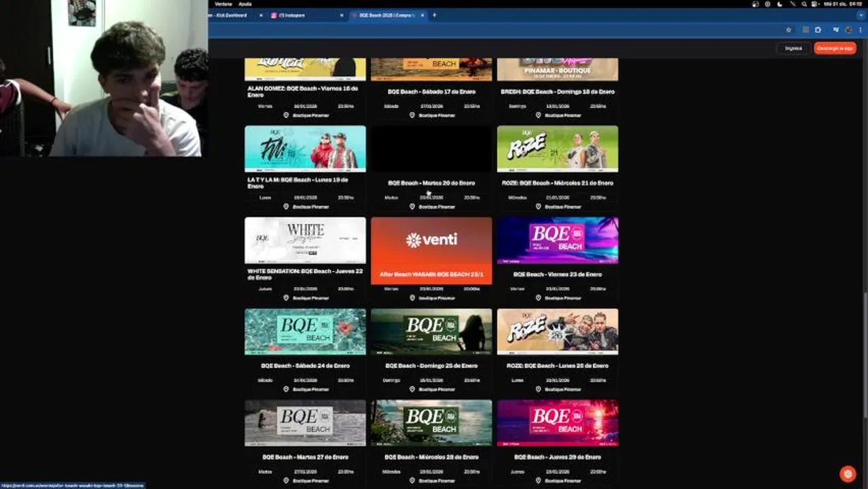The height and width of the screenshot is (489, 868).
Task: Open BQE Beach - Domingo 25 de Enero link
Action: pyautogui.click(x=431, y=365)
